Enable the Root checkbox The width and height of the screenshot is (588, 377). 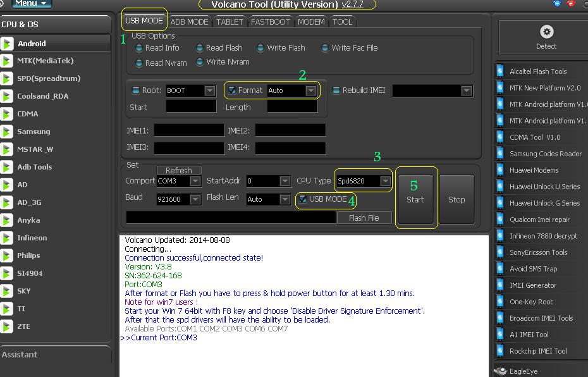click(x=136, y=90)
